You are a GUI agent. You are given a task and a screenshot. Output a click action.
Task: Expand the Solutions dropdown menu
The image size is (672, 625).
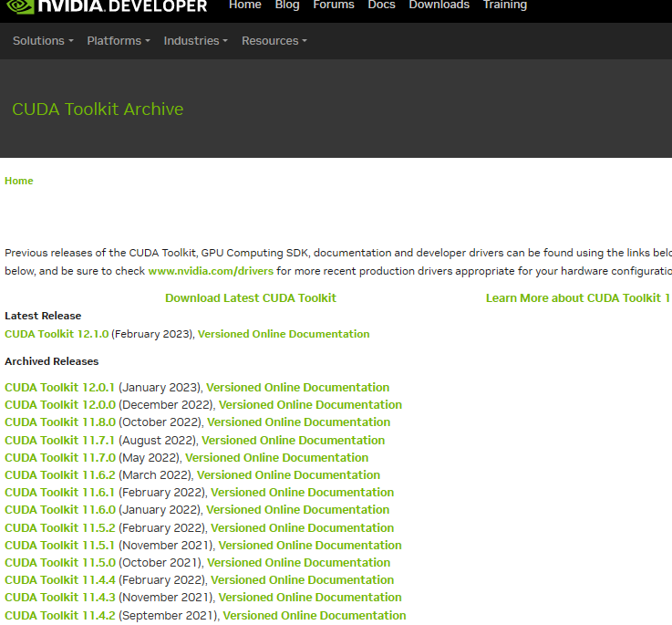pos(43,41)
